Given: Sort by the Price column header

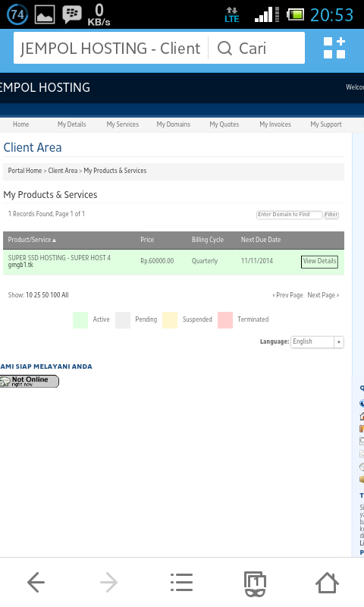Looking at the screenshot, I should (147, 240).
